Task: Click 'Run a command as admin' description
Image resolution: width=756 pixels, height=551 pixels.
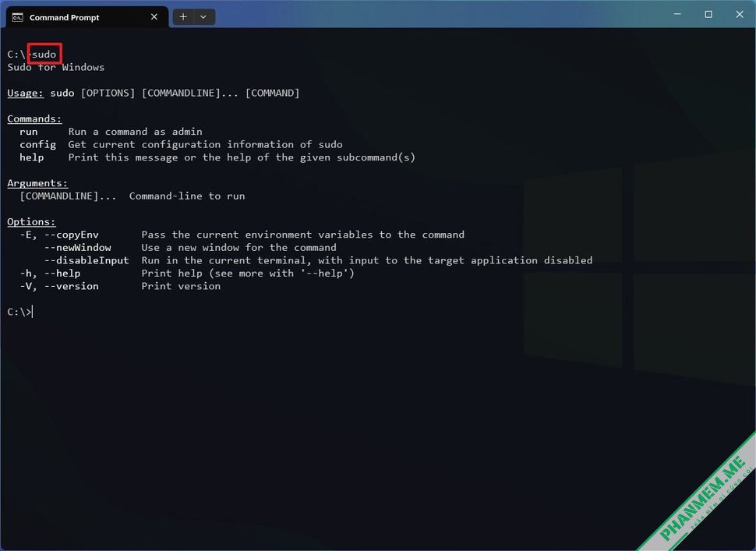Action: tap(135, 132)
